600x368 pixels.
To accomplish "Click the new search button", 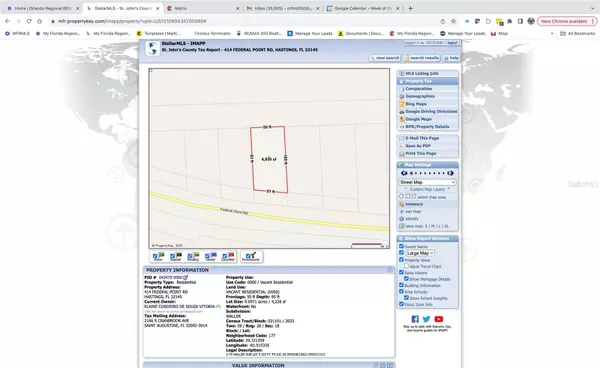I will [385, 58].
